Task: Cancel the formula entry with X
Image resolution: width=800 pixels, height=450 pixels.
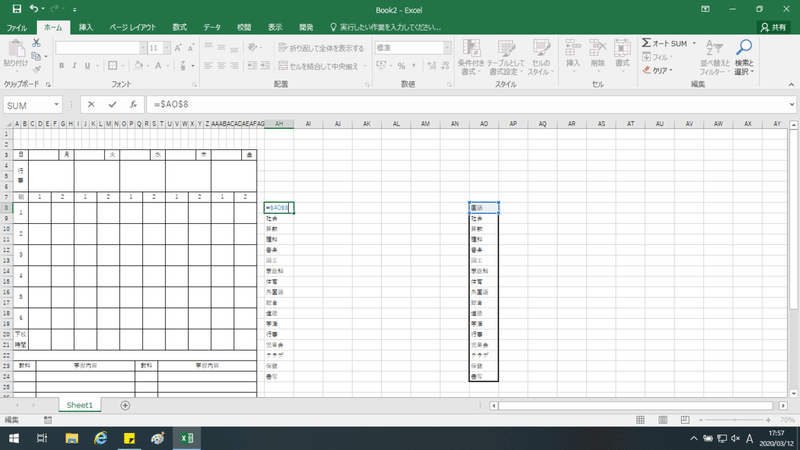Action: [x=91, y=104]
